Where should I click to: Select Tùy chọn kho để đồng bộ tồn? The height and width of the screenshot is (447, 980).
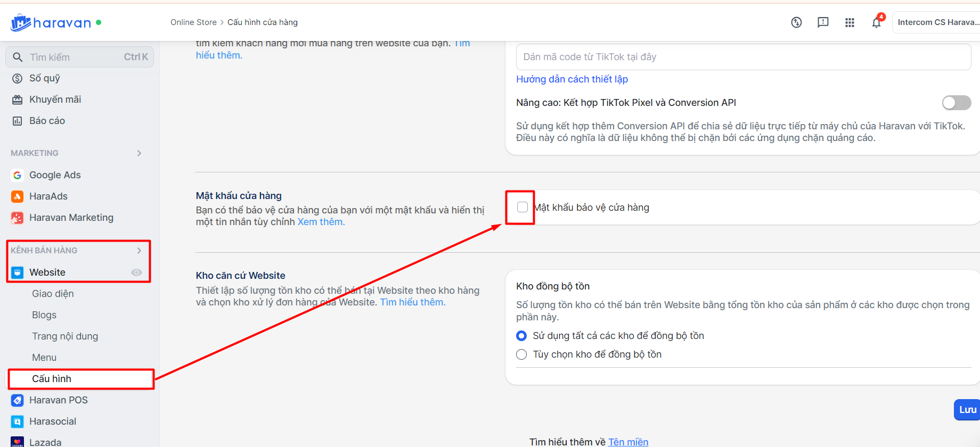point(521,354)
